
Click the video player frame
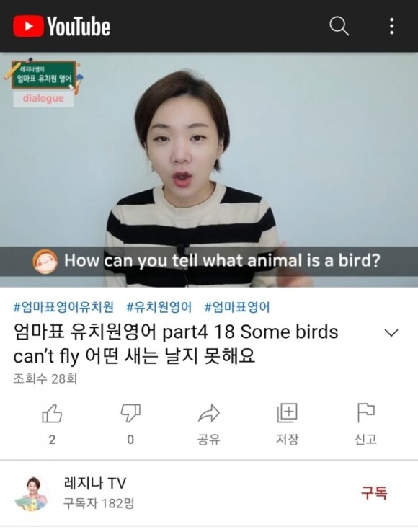pos(209,169)
